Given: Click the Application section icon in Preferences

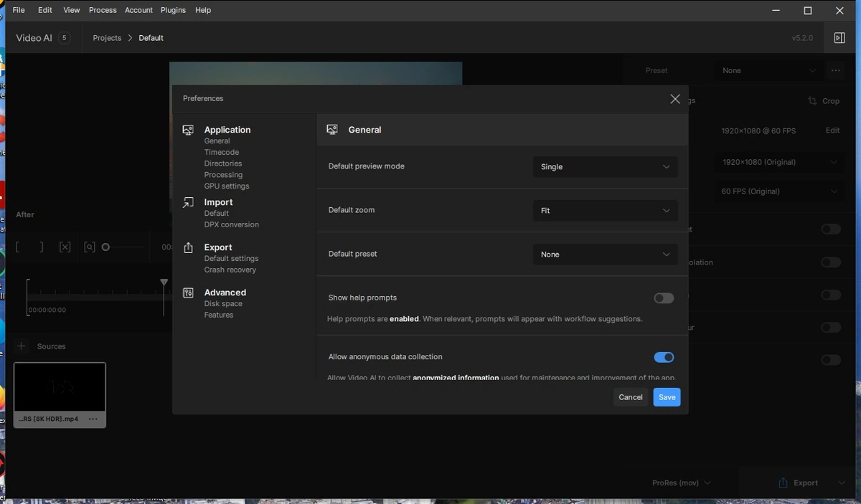Looking at the screenshot, I should coord(188,130).
